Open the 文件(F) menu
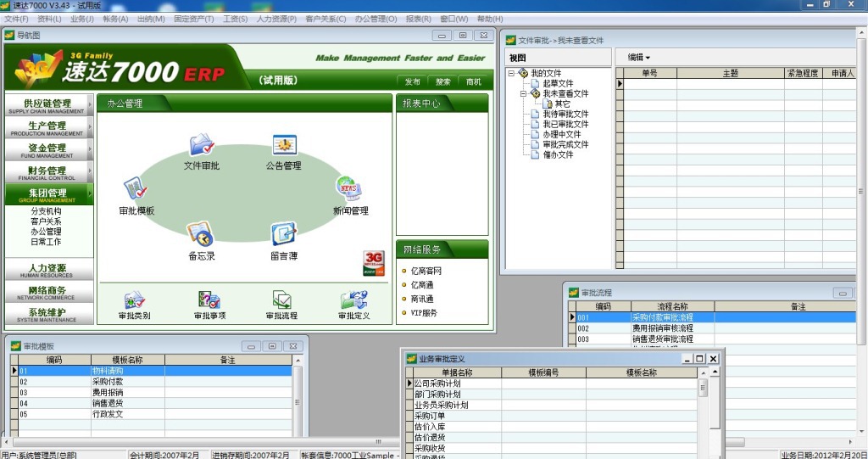Screen dimensions: 868x459 pyautogui.click(x=16, y=19)
